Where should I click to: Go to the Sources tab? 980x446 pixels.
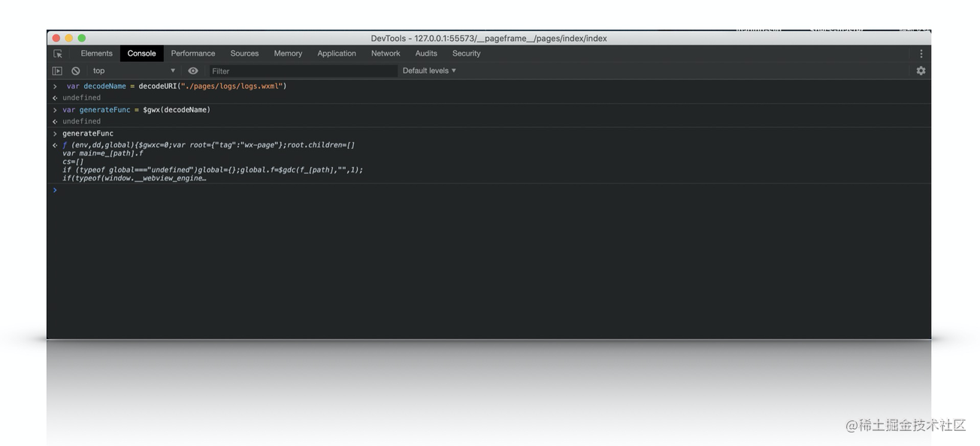244,53
